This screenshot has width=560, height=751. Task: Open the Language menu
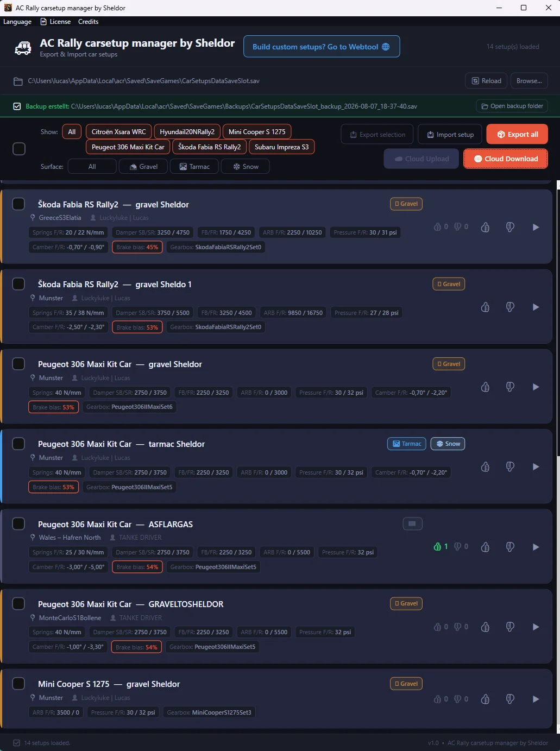(x=17, y=22)
